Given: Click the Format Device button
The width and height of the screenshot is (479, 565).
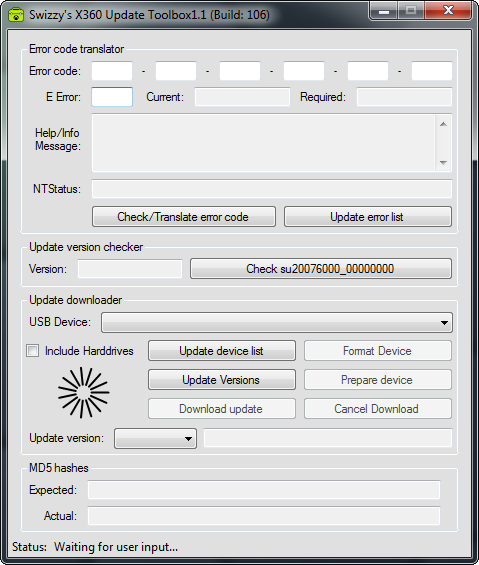Looking at the screenshot, I should pyautogui.click(x=378, y=351).
